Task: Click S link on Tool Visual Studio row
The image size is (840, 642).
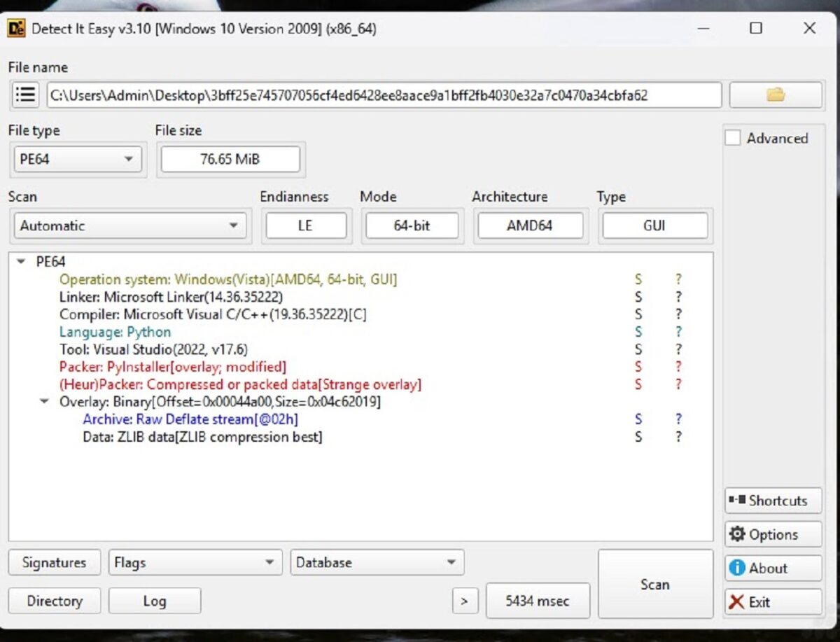Action: click(638, 349)
